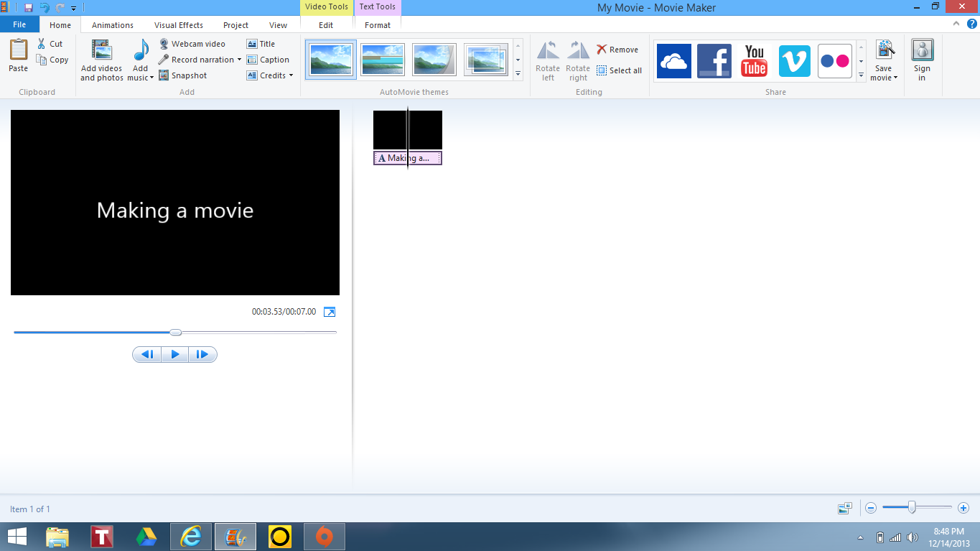
Task: Open Windows Start button
Action: pyautogui.click(x=17, y=537)
